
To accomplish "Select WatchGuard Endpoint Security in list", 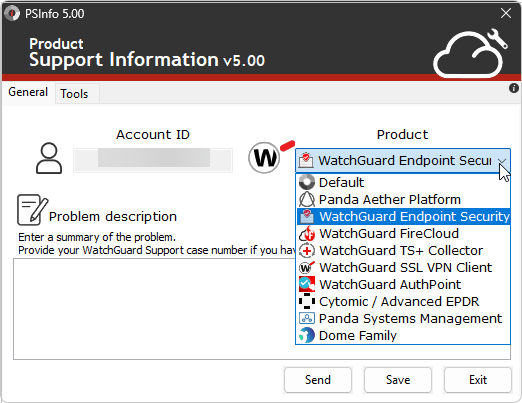I will pos(403,216).
